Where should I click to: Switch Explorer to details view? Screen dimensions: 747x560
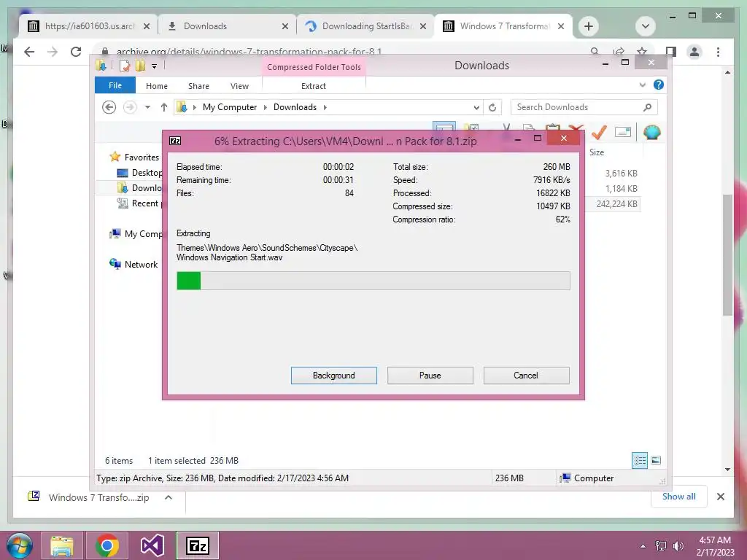point(640,460)
